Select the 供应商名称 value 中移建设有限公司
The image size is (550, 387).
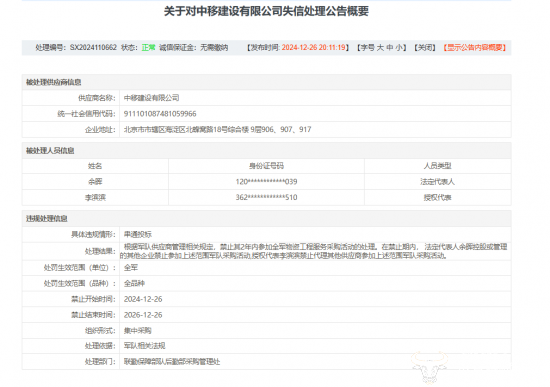pyautogui.click(x=152, y=98)
